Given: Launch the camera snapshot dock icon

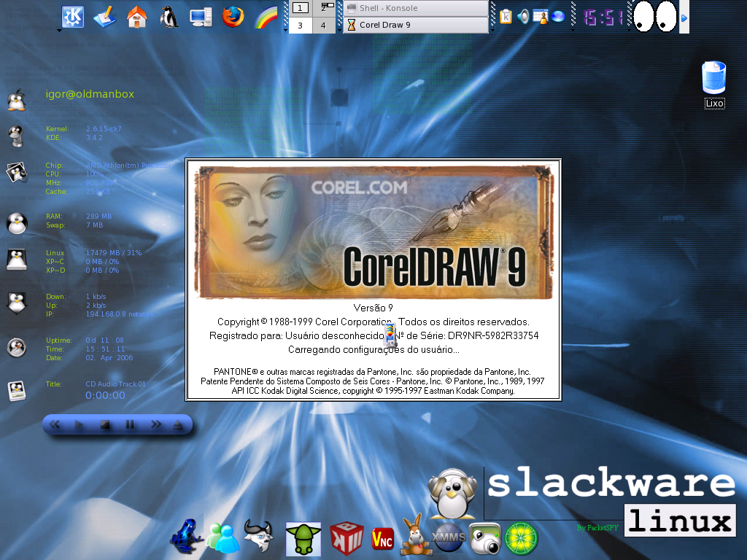Looking at the screenshot, I should coord(484,539).
